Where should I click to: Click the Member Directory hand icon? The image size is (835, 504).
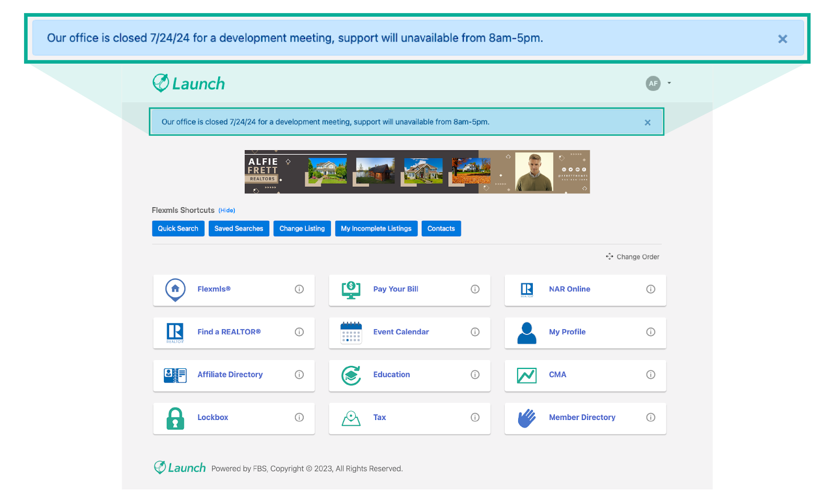click(x=527, y=418)
